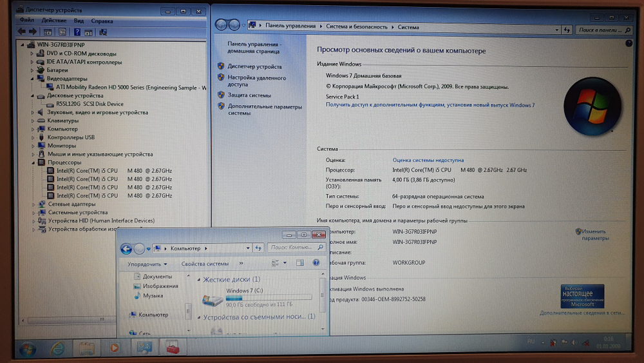This screenshot has height=363, width=644.
Task: Click Оценка системы недоступна link
Action: point(428,160)
